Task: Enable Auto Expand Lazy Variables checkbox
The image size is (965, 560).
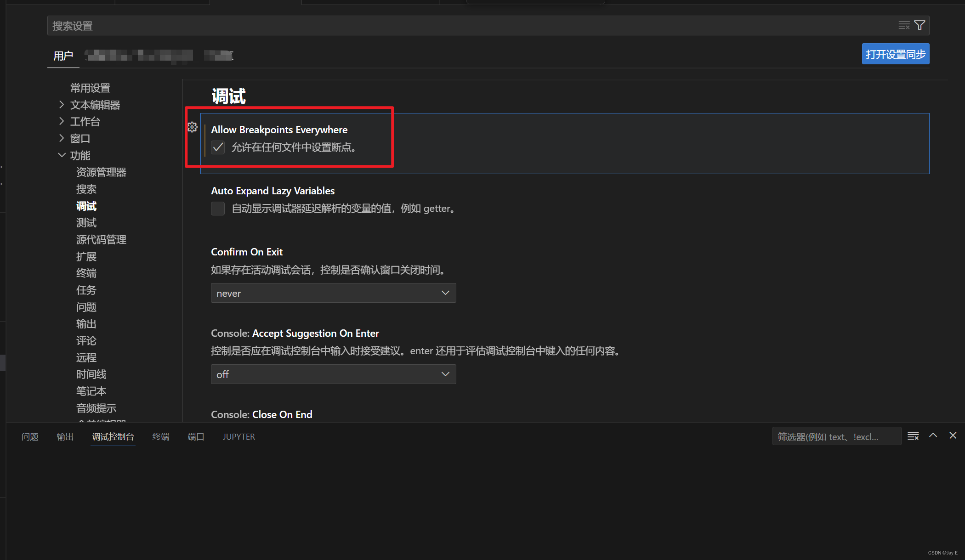Action: [x=218, y=209]
